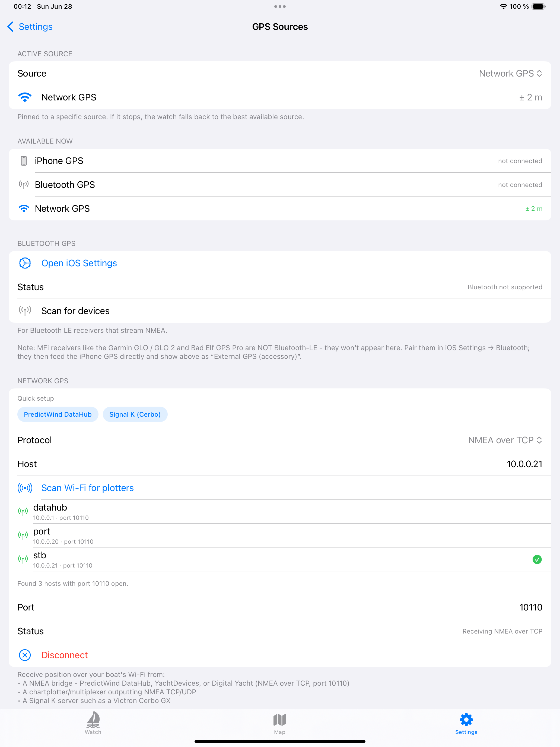Select the Bluetooth GPS row in Available Now

(x=280, y=185)
